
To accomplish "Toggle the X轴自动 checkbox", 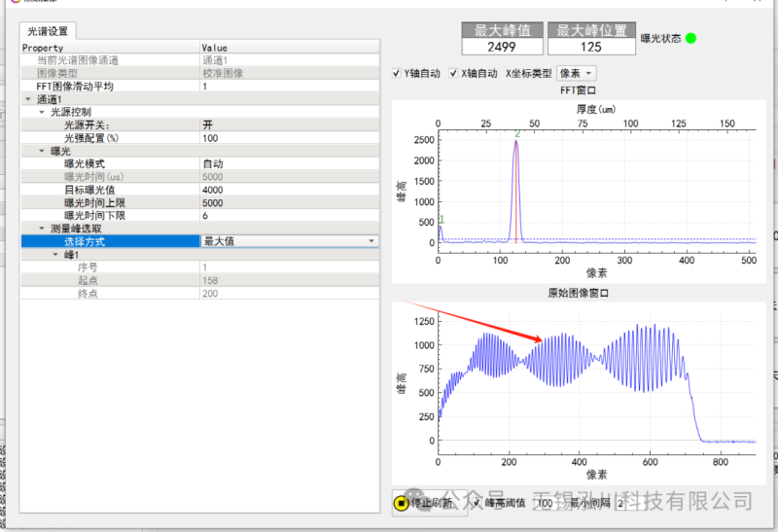I will [453, 73].
